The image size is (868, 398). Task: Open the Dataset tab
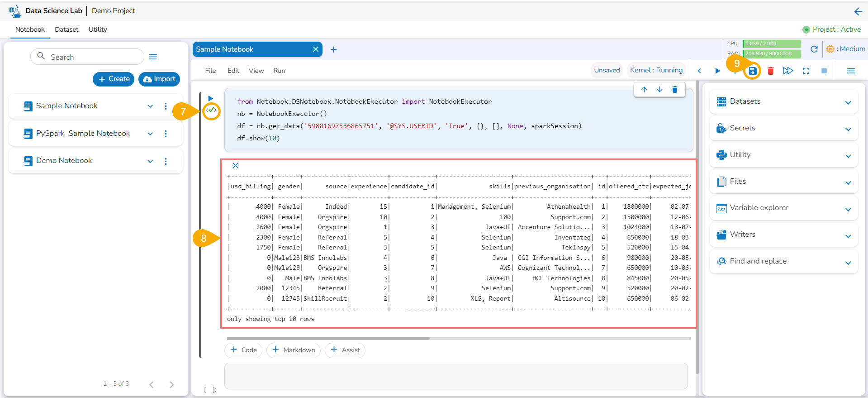tap(66, 29)
